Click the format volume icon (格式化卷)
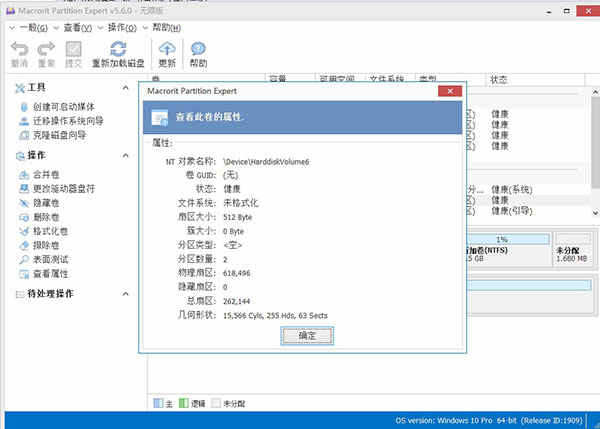The height and width of the screenshot is (429, 600). 24,231
